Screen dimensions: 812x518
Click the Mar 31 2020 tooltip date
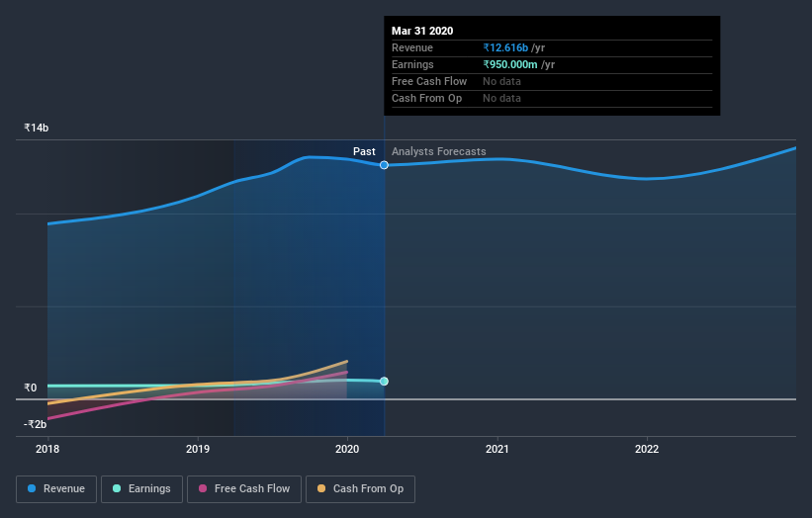click(x=422, y=31)
